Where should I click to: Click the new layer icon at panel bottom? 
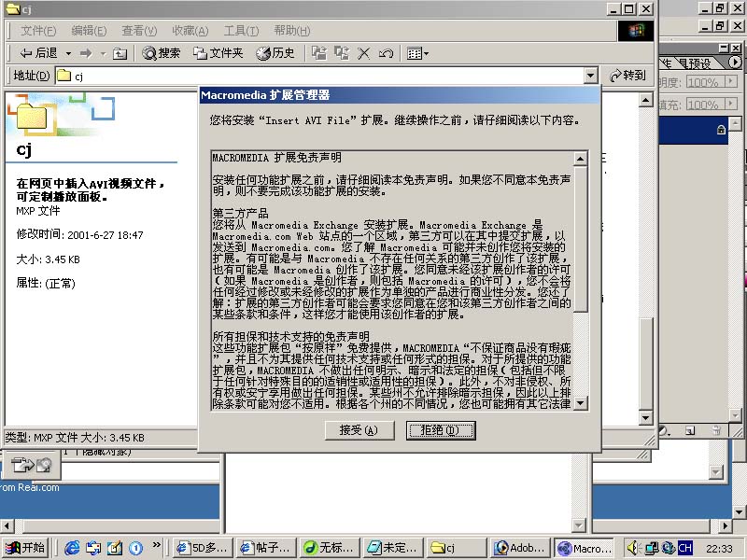tap(690, 430)
